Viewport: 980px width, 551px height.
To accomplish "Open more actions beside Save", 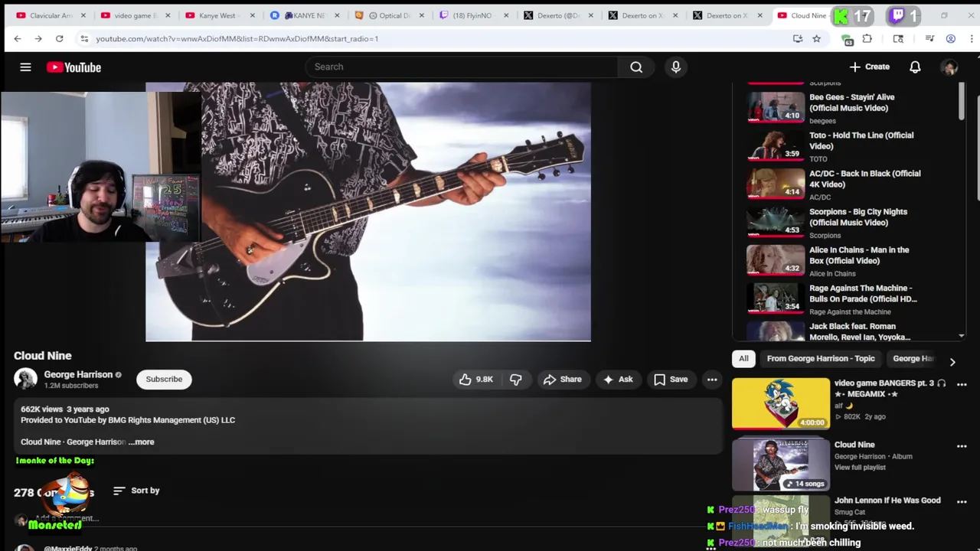I will click(712, 379).
